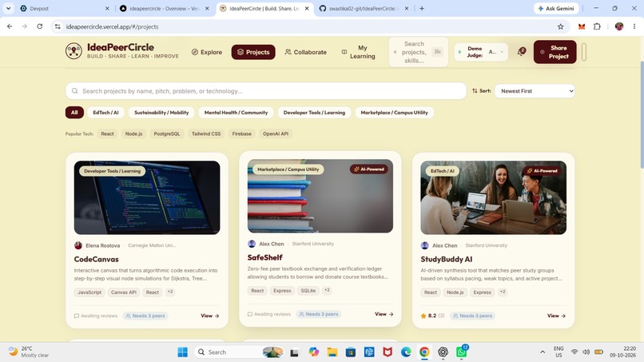Image resolution: width=644 pixels, height=362 pixels.
Task: Select the Node.js popular tech chip
Action: point(133,133)
